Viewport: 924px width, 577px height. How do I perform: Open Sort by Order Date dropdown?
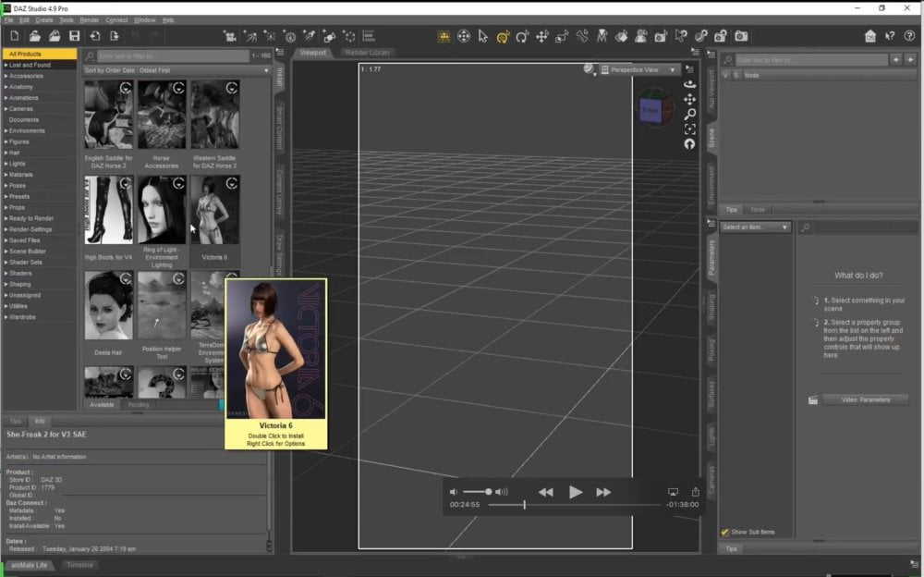point(176,70)
